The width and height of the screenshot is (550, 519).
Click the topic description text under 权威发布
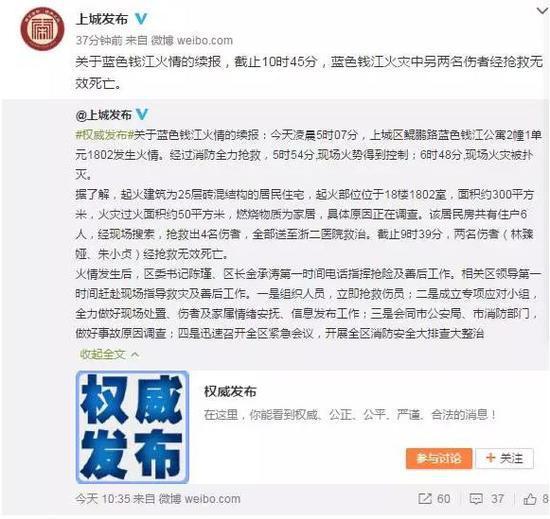350,415
